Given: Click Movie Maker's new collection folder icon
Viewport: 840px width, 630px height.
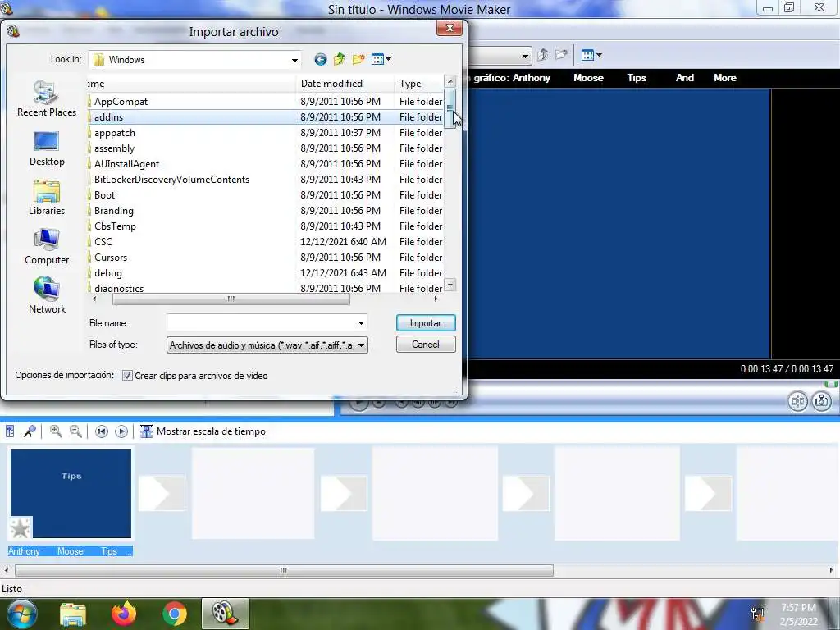Looking at the screenshot, I should click(561, 55).
